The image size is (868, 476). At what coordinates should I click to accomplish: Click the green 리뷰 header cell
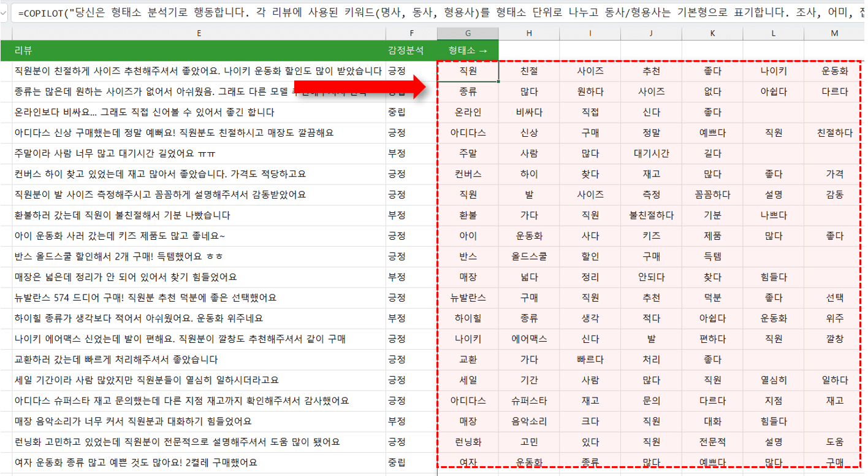[199, 50]
